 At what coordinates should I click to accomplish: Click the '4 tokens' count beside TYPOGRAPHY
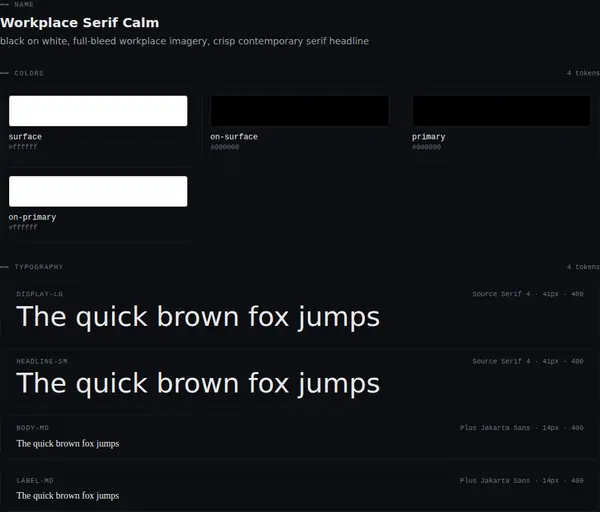(583, 267)
